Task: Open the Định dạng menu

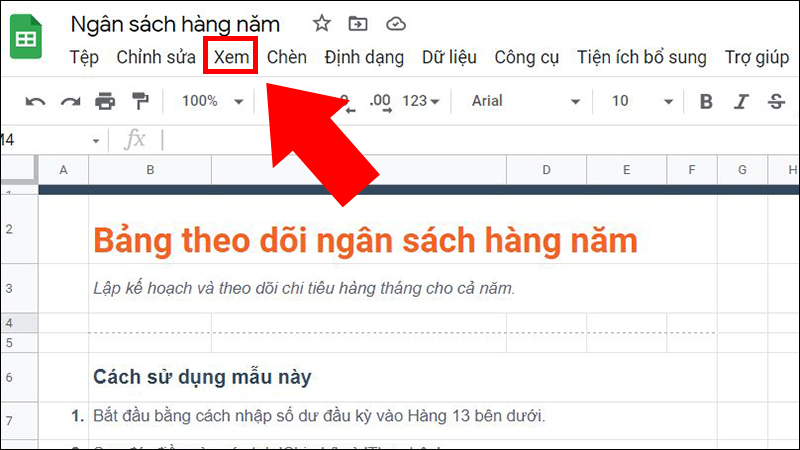Action: pos(364,57)
